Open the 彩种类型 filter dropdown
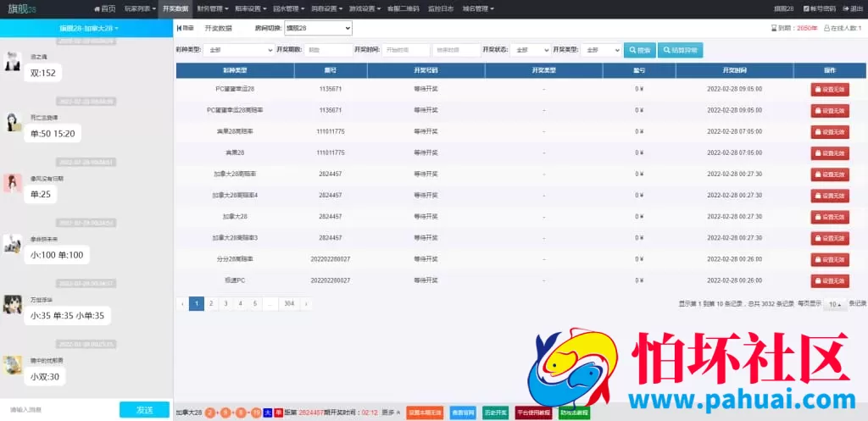This screenshot has height=421, width=868. click(x=238, y=50)
